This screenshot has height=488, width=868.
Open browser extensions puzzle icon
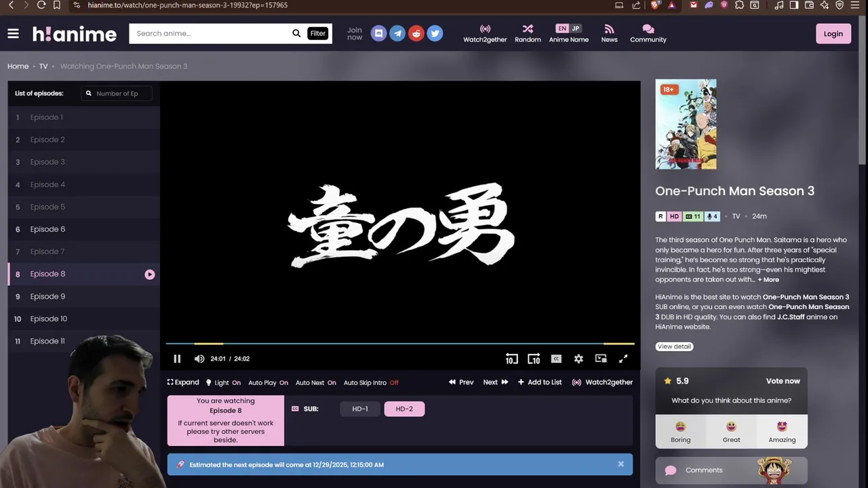point(739,5)
